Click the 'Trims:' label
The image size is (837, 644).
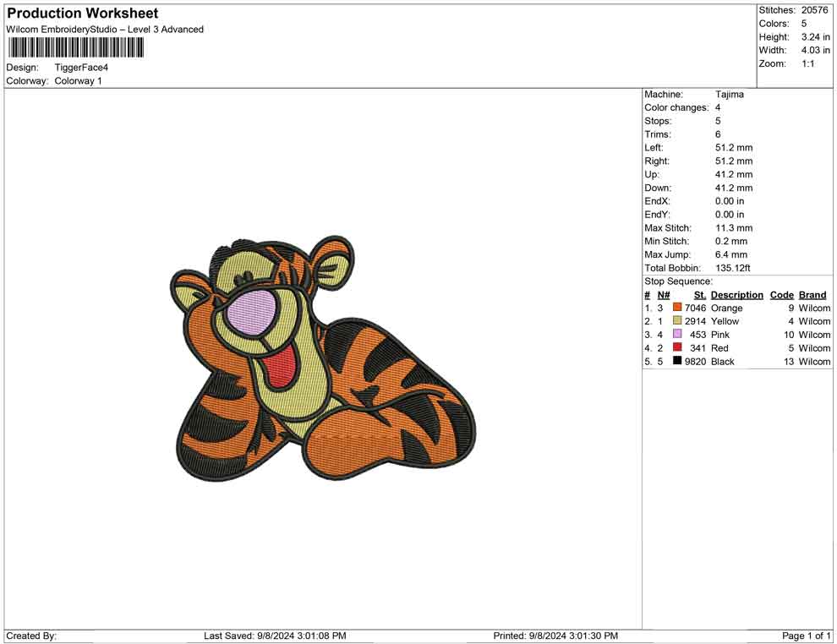658,134
